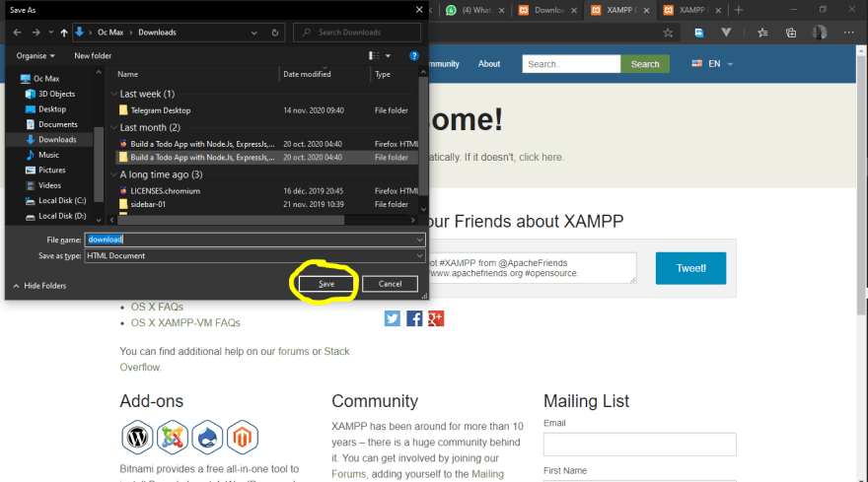Collapse the Last month (2) group
The image size is (868, 482).
114,128
